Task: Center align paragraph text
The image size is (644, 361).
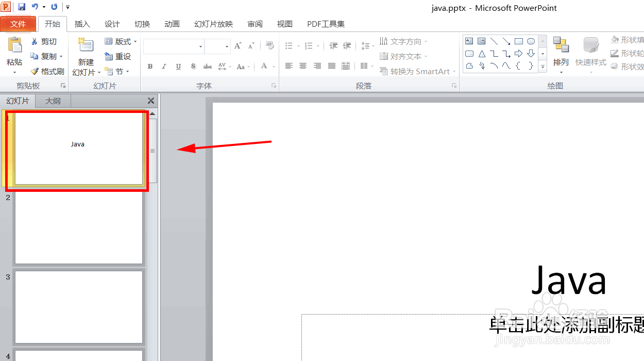Action: [x=303, y=66]
